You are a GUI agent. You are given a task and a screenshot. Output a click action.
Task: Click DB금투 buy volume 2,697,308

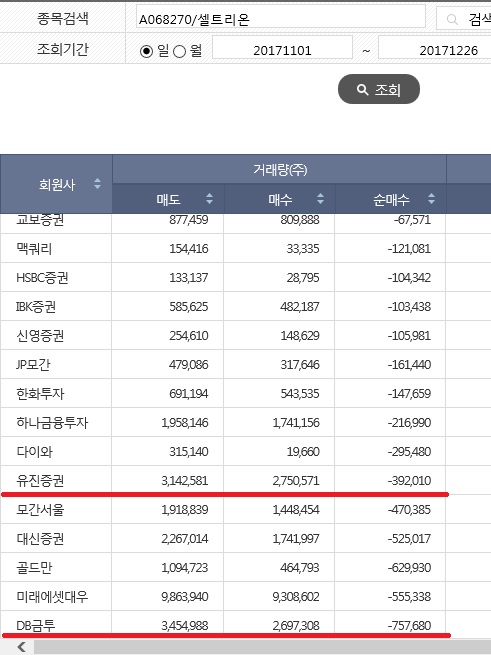(296, 626)
